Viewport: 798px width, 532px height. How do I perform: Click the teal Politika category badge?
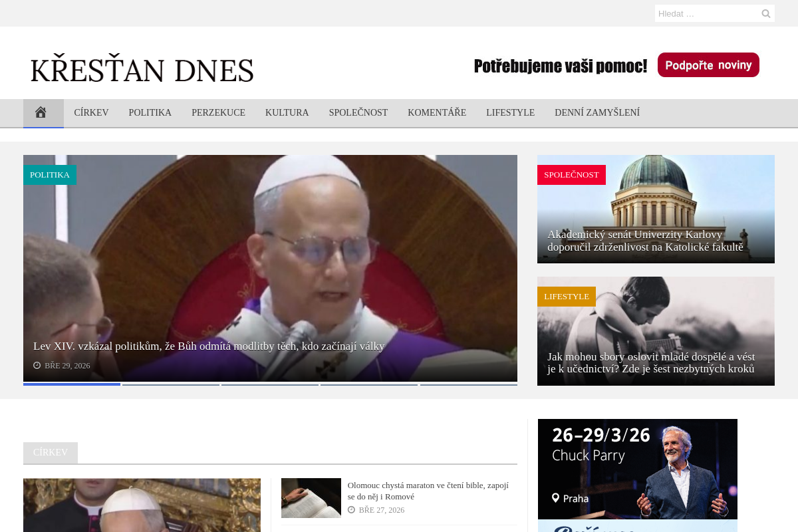[50, 175]
